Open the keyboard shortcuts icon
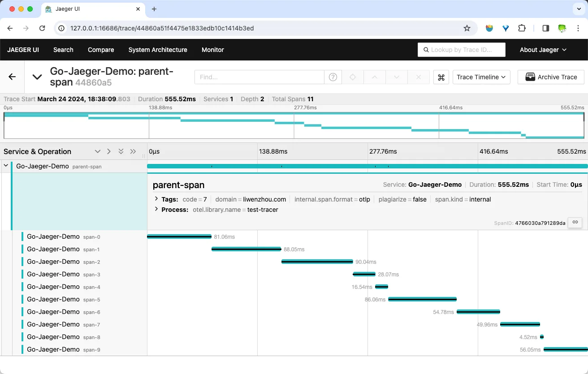This screenshot has height=374, width=588. point(441,77)
